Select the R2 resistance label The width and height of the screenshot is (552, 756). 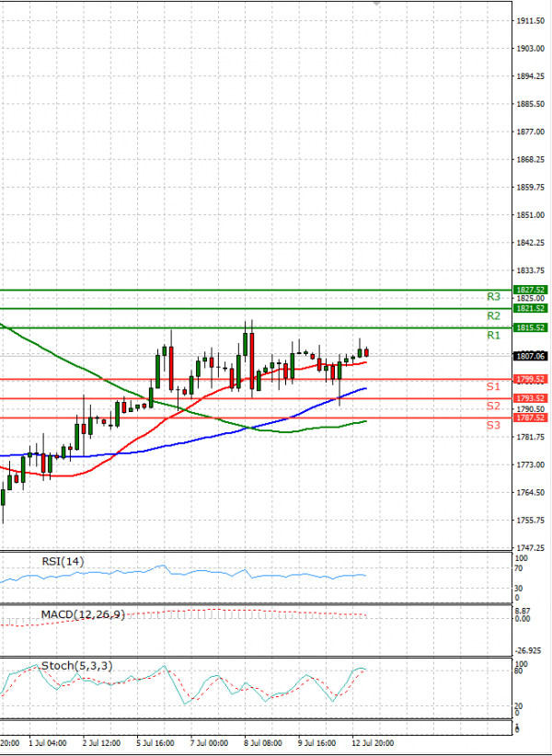[493, 316]
